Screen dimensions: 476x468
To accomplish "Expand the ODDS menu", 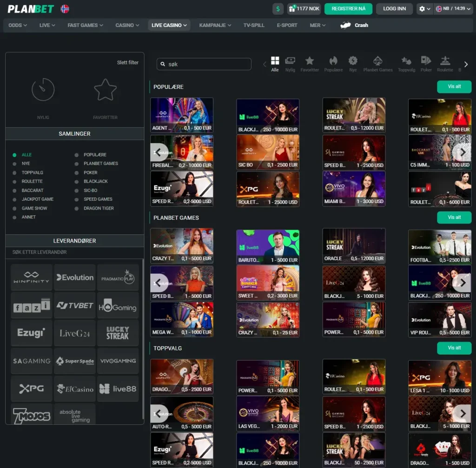I will [x=18, y=25].
